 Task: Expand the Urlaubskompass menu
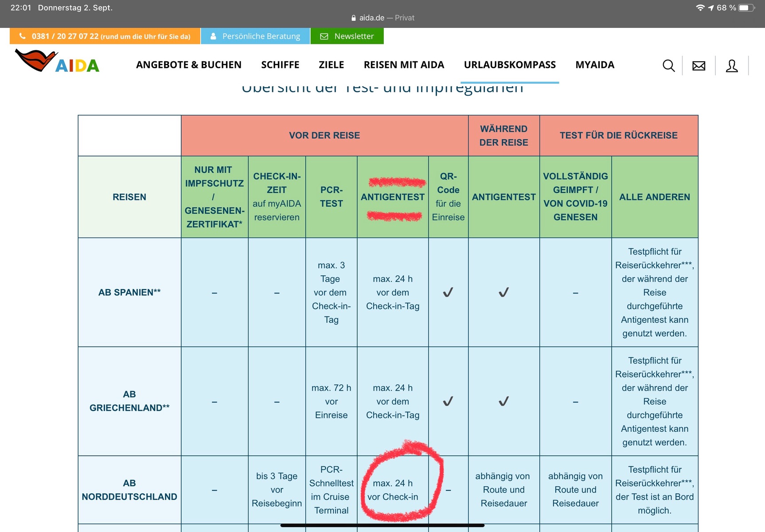pos(509,65)
